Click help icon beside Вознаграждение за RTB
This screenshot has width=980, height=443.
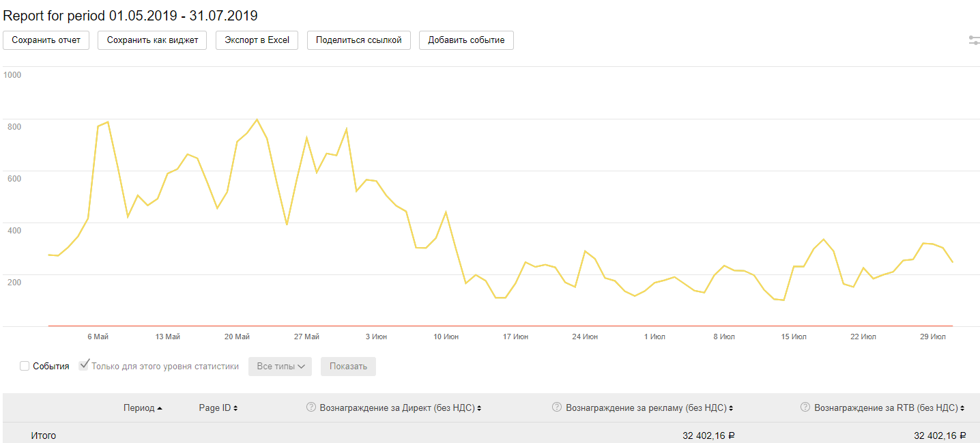(x=805, y=408)
